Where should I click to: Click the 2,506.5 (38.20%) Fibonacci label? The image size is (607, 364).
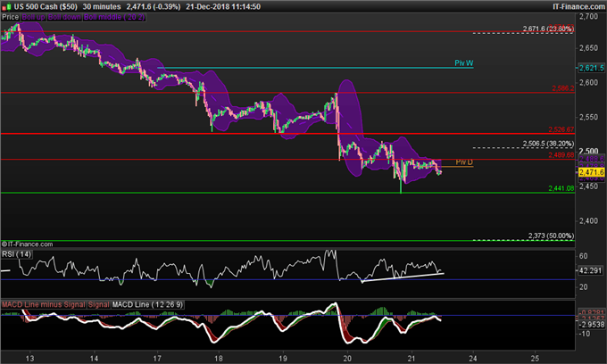(x=548, y=144)
